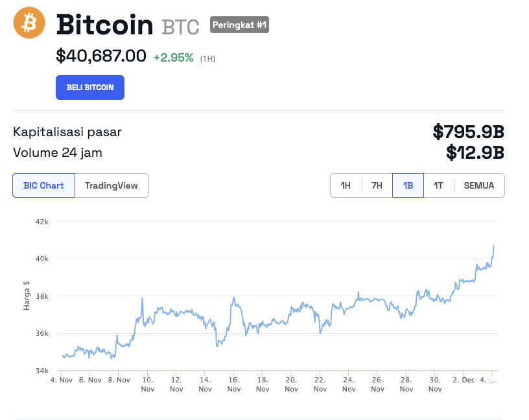Open the TradingView chart tab
Screen dimensions: 529x420
(x=112, y=185)
